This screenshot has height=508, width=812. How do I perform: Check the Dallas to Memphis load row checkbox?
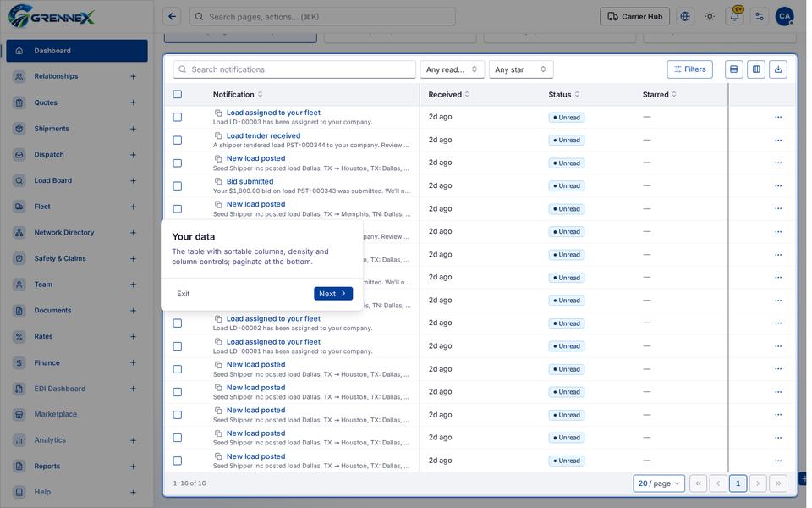pyautogui.click(x=177, y=208)
